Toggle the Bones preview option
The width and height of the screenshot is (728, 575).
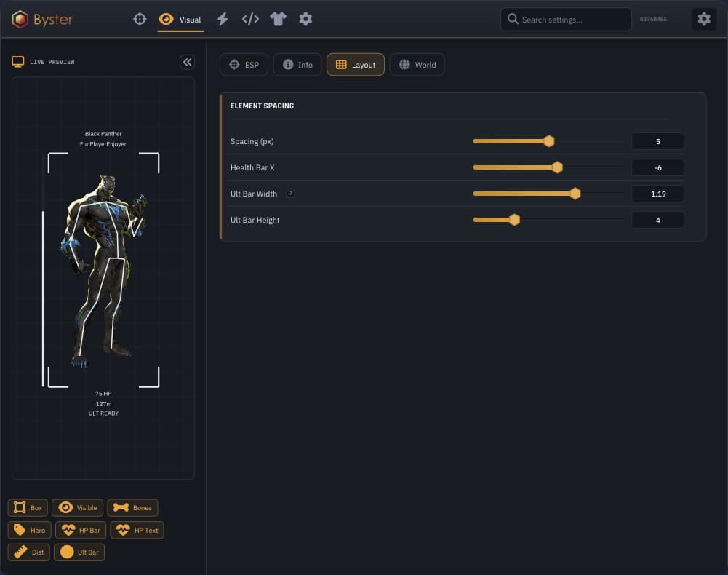coord(133,507)
